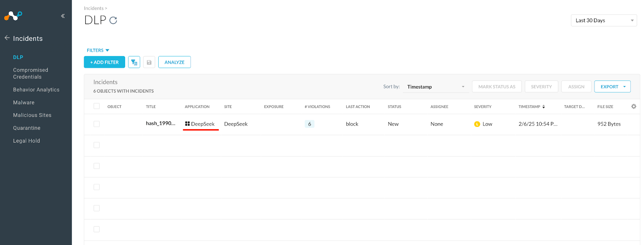644x245 pixels.
Task: Click the DeepSeek application grid icon
Action: coord(187,124)
